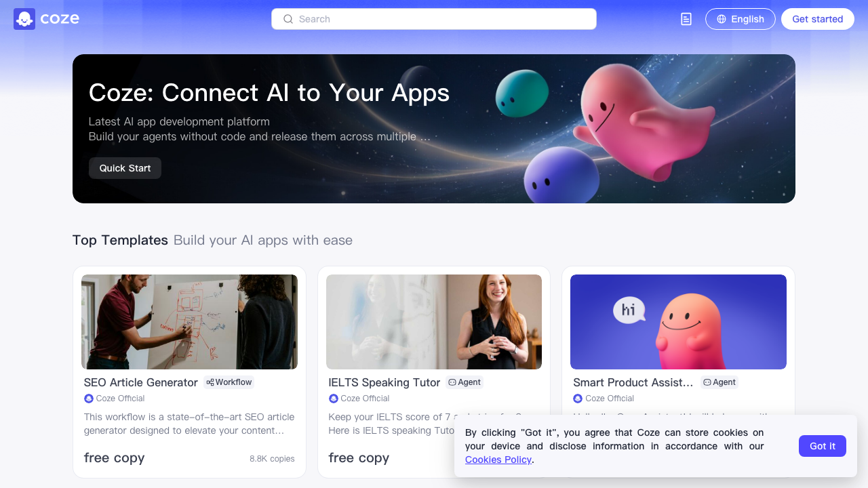The image size is (868, 488).
Task: Click the Get started button
Action: pyautogui.click(x=818, y=19)
